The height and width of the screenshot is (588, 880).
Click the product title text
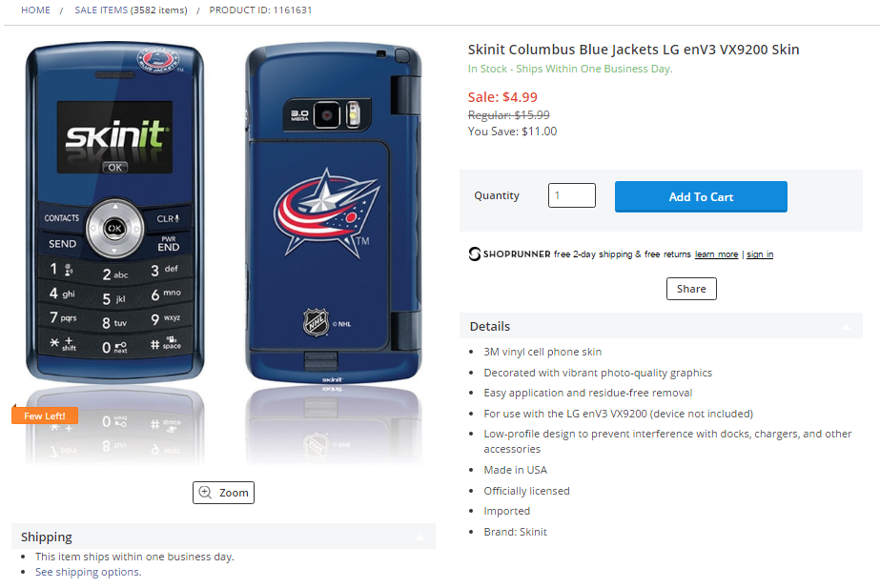[634, 50]
